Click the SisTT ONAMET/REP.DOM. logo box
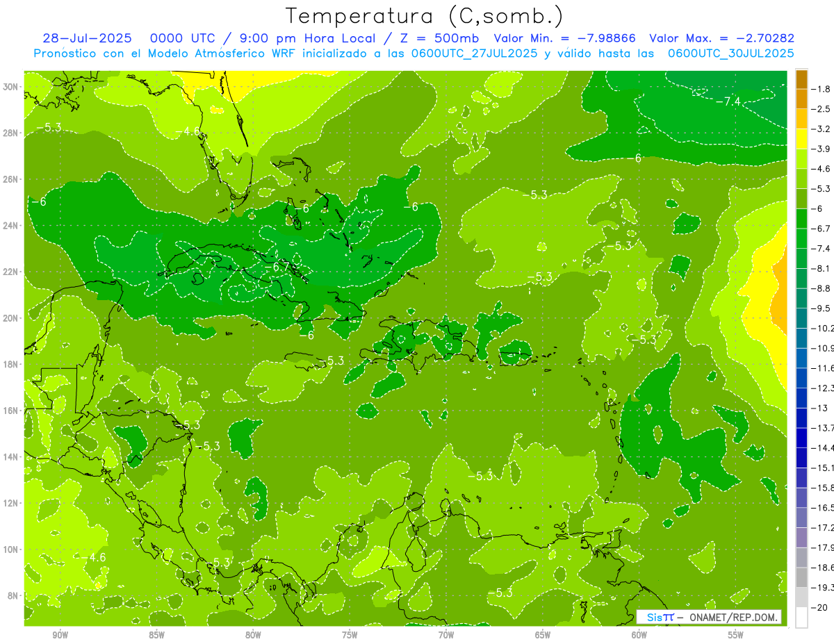 click(x=709, y=617)
